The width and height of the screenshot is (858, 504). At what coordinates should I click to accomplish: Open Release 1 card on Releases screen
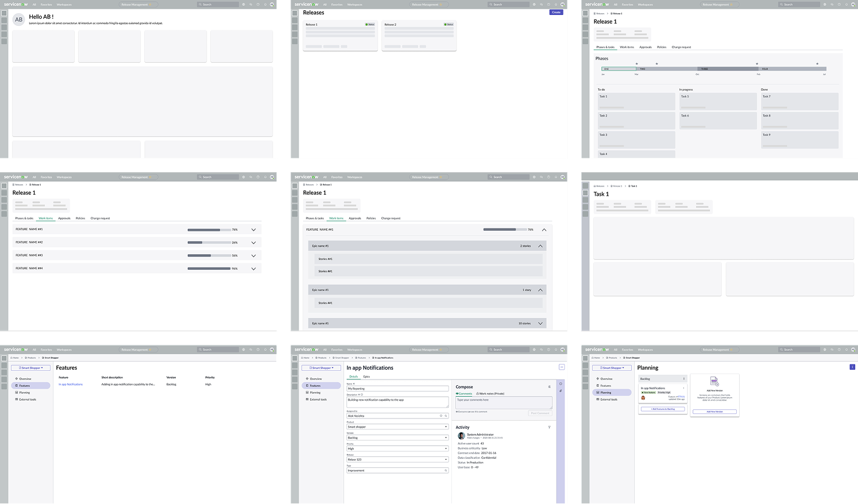point(340,36)
